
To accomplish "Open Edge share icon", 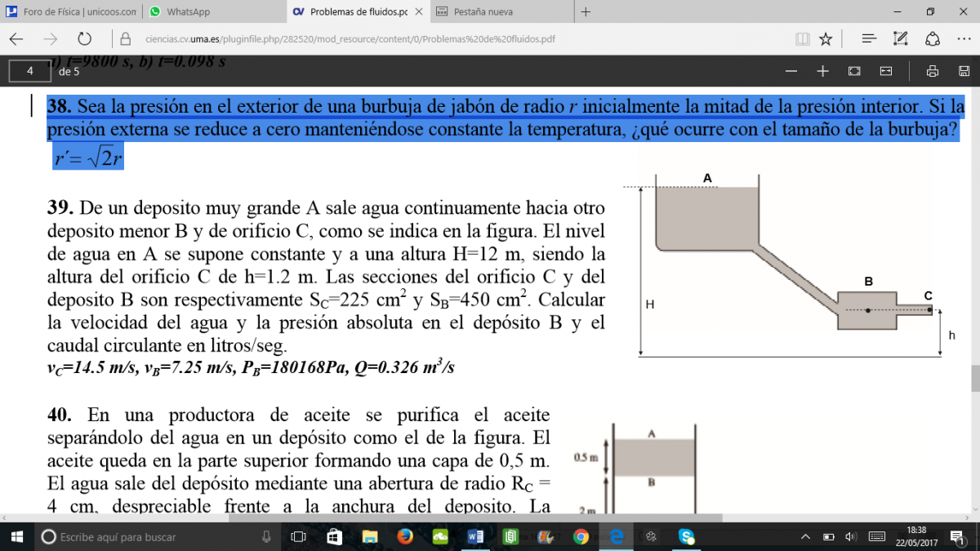I will tap(932, 38).
